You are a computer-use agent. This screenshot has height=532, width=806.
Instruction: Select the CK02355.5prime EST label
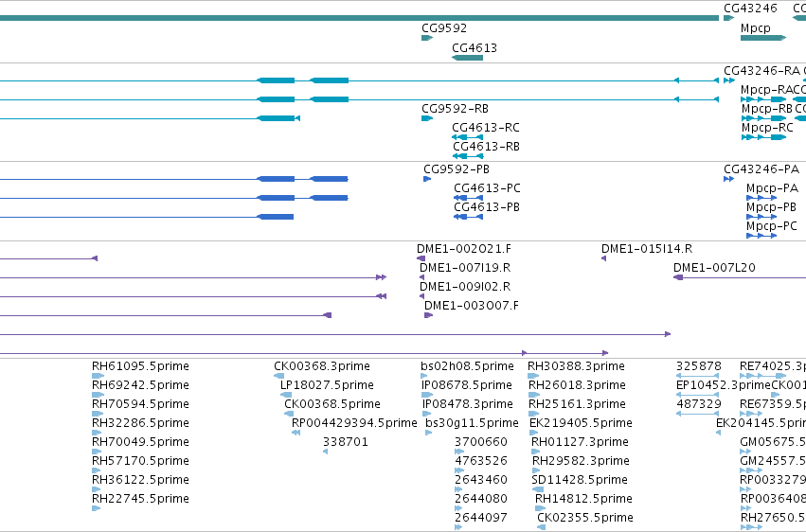(x=585, y=519)
